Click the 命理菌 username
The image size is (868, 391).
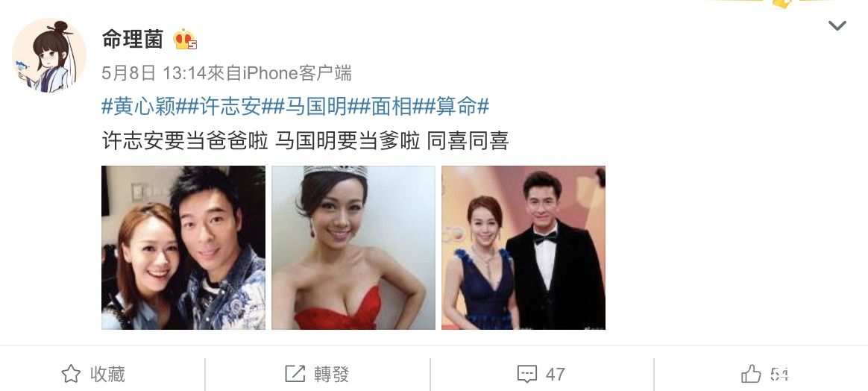point(133,40)
